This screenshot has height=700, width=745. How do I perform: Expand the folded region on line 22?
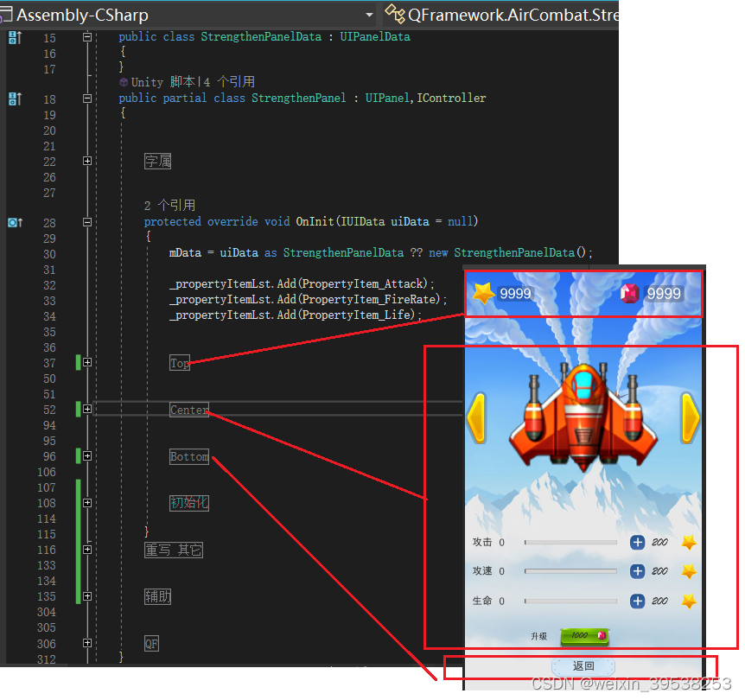[x=87, y=161]
